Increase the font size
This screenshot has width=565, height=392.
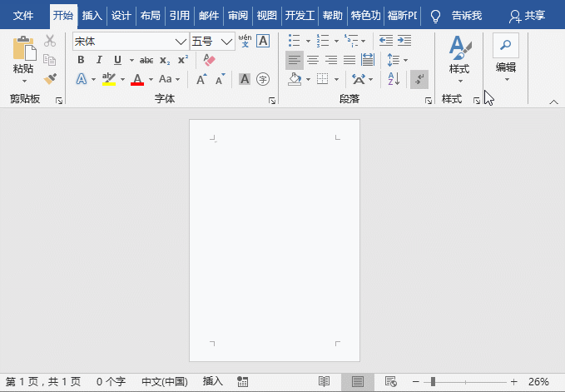point(201,79)
